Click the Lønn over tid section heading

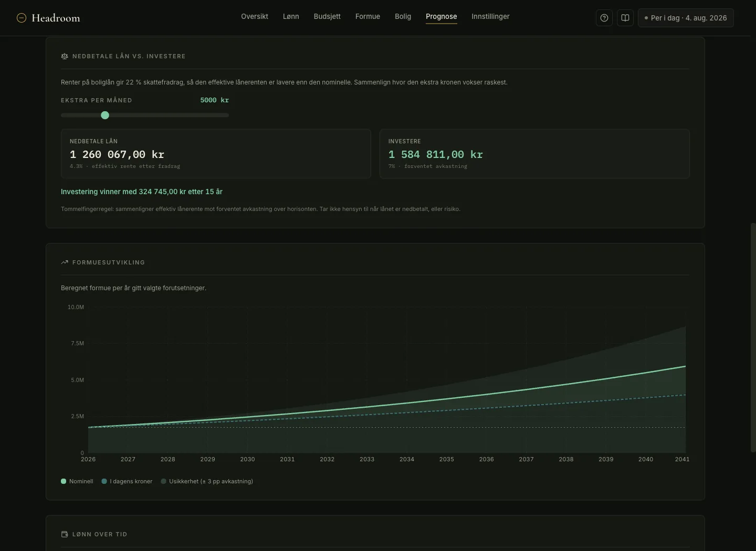click(x=100, y=534)
